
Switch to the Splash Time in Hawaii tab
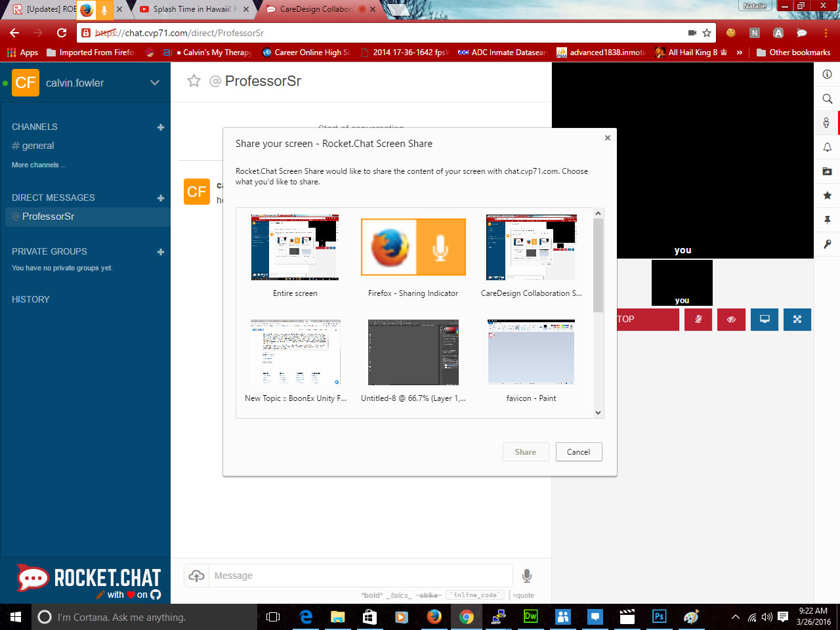click(191, 9)
